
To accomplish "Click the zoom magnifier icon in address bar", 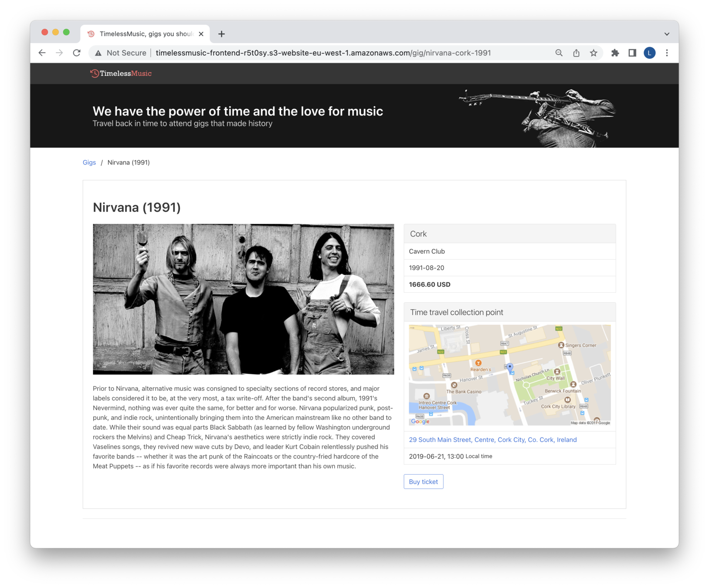I will point(559,53).
